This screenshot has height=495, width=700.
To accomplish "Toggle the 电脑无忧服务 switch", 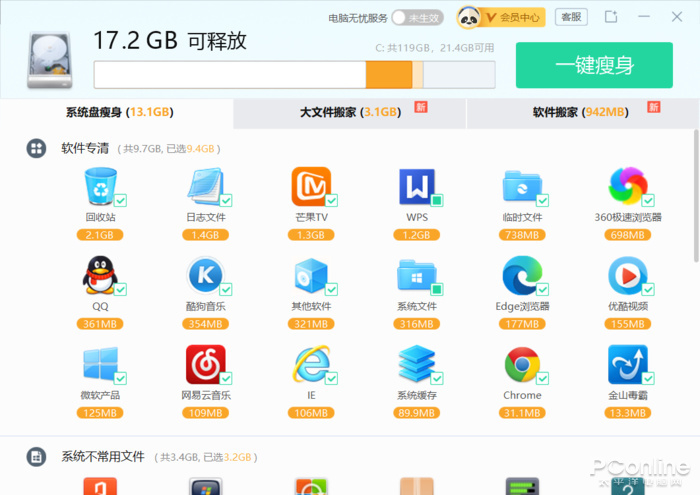I will (x=417, y=18).
